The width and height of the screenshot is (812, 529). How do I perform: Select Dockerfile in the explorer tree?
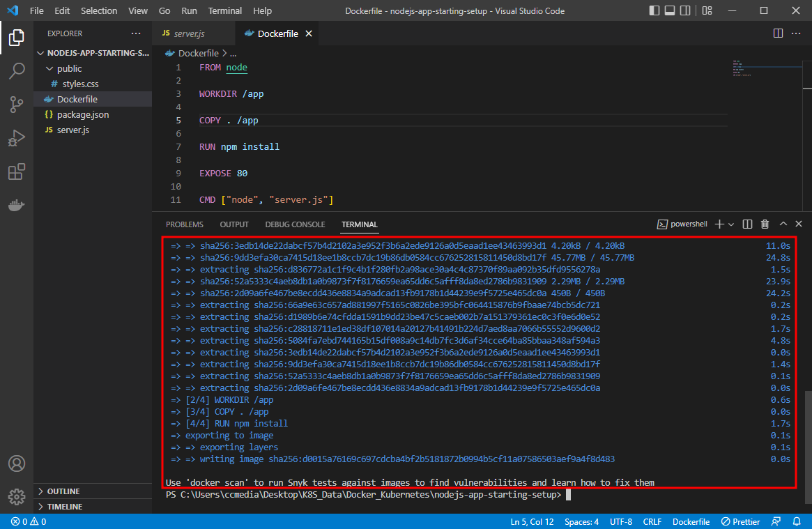(x=93, y=99)
